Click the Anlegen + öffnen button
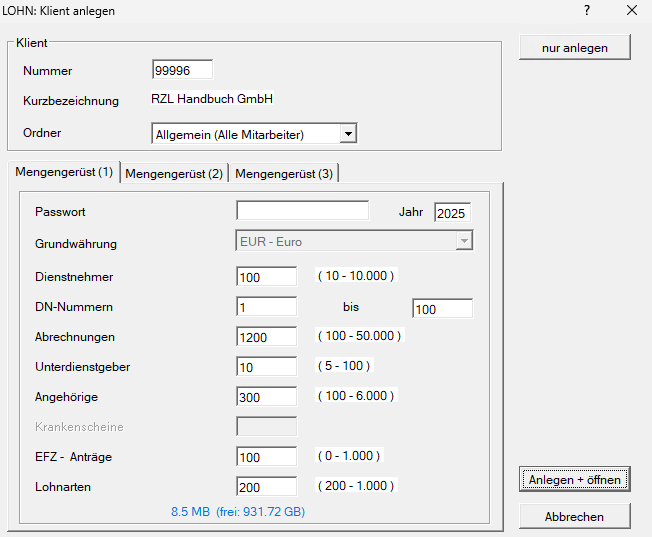 [575, 479]
